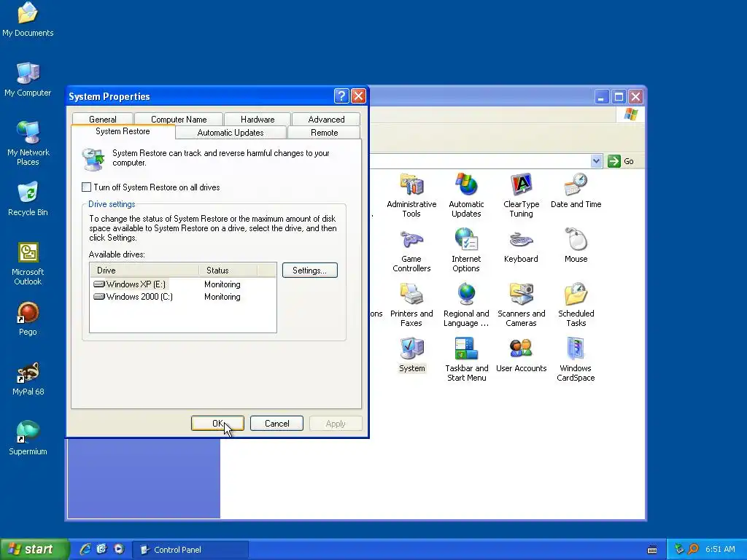Open Scanners and Cameras icon

click(x=521, y=305)
